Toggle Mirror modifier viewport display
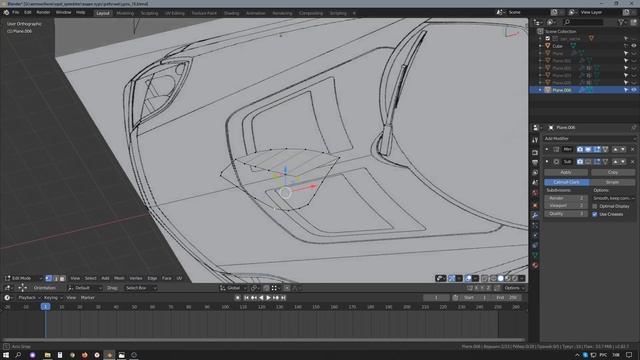Viewport: 640px width, 360px height. [x=588, y=149]
